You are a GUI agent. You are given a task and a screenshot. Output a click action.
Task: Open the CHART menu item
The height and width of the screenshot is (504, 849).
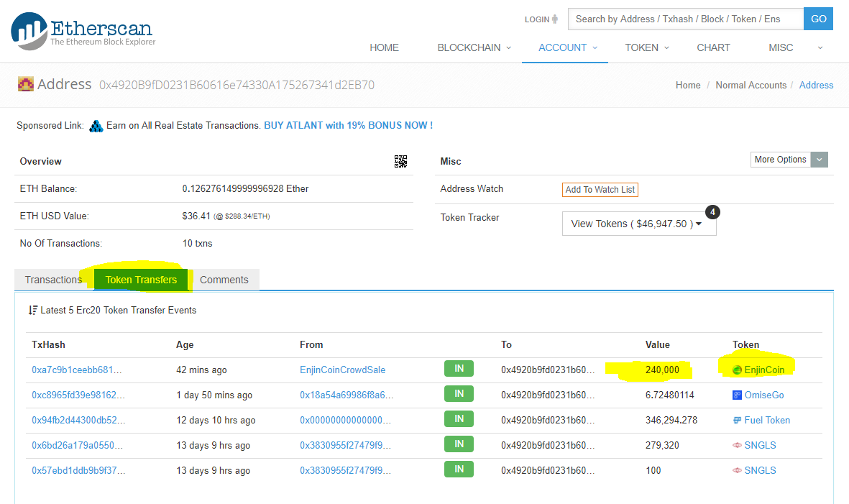pos(713,47)
